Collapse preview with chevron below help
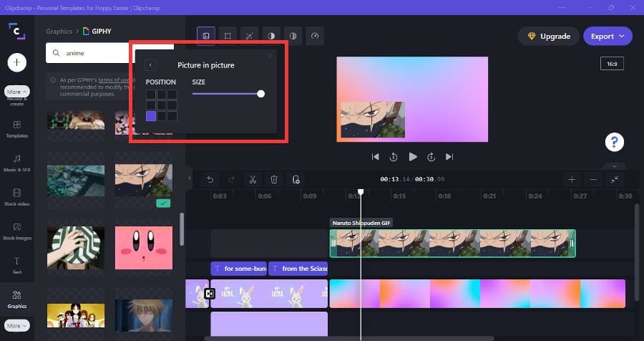644x341 pixels. 615,166
